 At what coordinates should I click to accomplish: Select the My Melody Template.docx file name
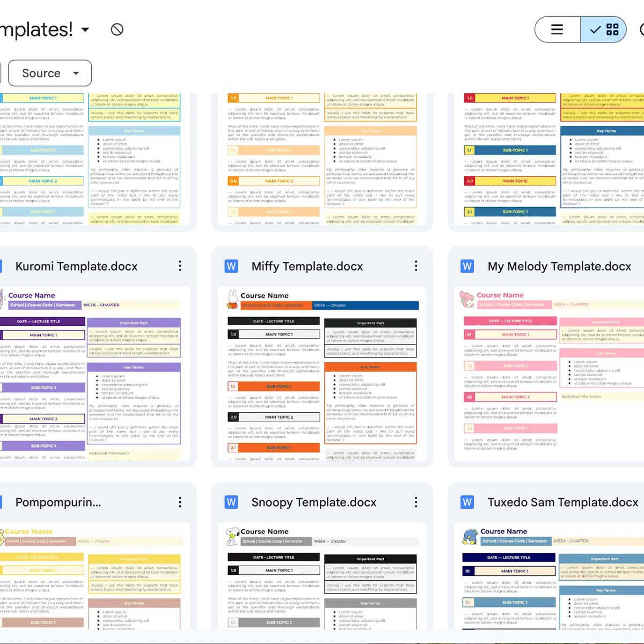[559, 266]
